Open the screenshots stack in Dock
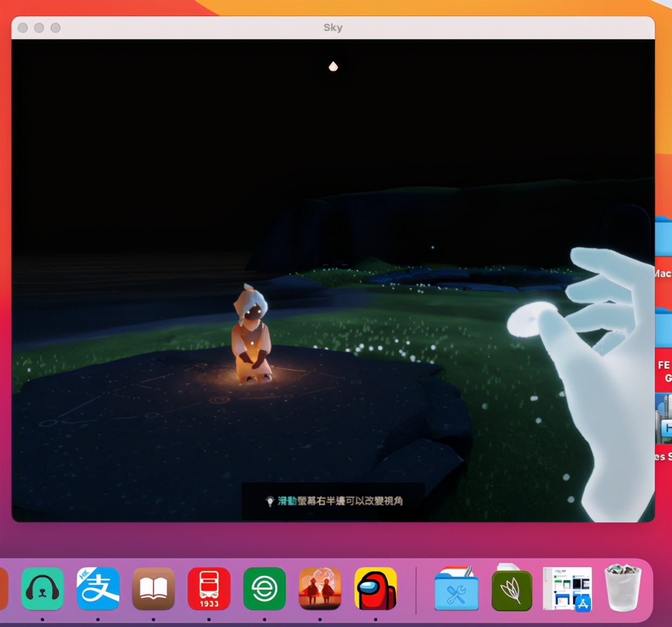This screenshot has width=672, height=627. [567, 589]
